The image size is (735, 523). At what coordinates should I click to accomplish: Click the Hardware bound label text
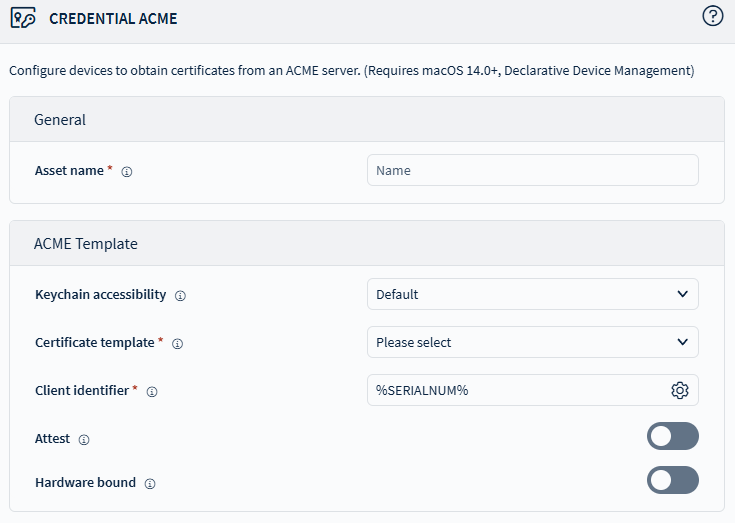[x=85, y=482]
